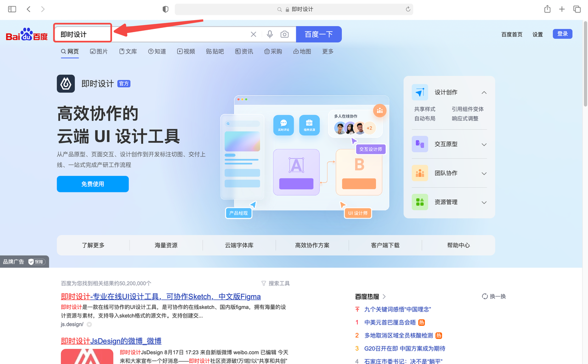Screen dimensions: 588x364
Task: Clear search text with X icon
Action: (253, 34)
